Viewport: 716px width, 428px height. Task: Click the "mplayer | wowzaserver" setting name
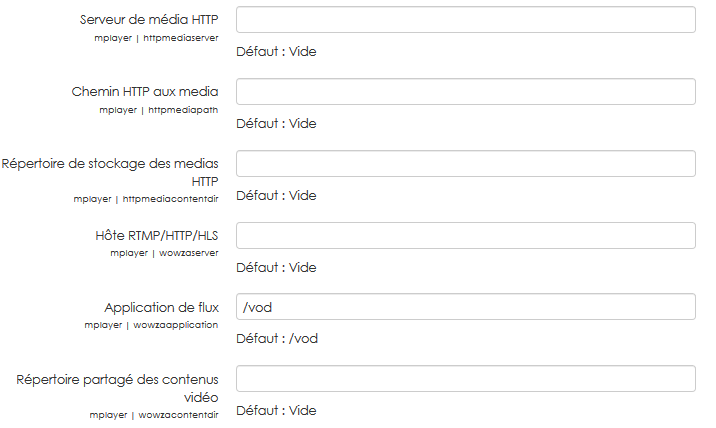click(x=164, y=253)
